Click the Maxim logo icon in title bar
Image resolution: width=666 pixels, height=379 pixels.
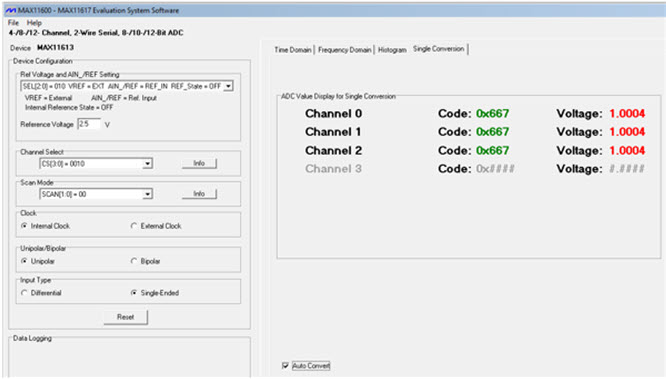10,10
